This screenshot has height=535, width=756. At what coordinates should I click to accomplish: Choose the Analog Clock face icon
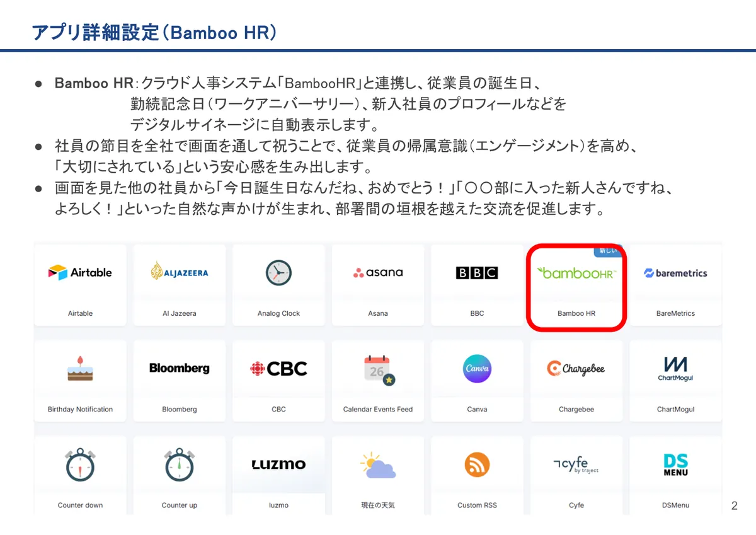coord(278,273)
